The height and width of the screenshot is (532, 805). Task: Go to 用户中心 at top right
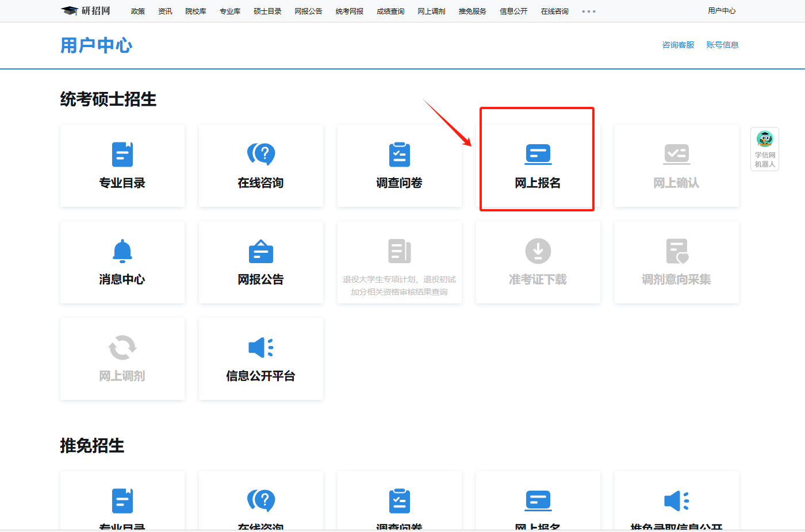(722, 10)
